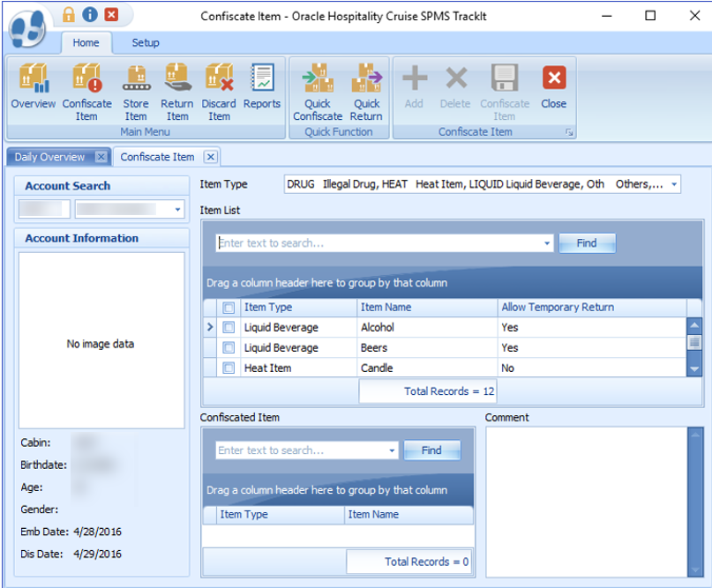This screenshot has height=588, width=712.
Task: Click Item List scrollbar thumb
Action: (693, 342)
